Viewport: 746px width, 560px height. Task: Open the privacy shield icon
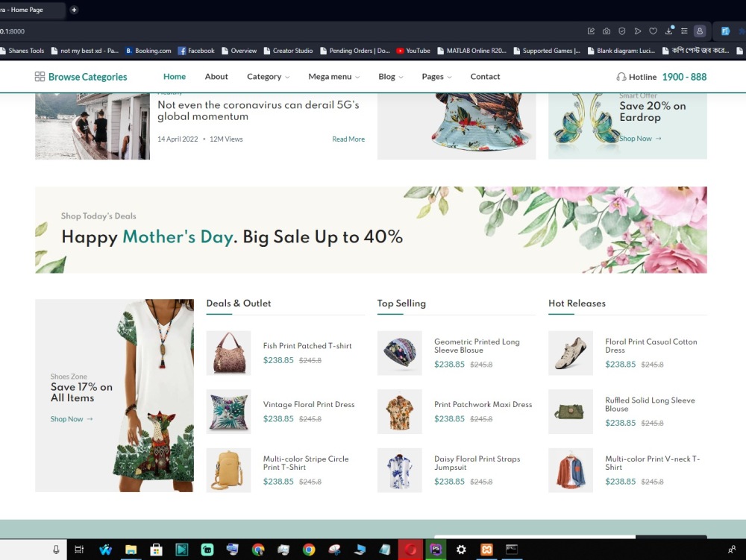click(x=622, y=31)
